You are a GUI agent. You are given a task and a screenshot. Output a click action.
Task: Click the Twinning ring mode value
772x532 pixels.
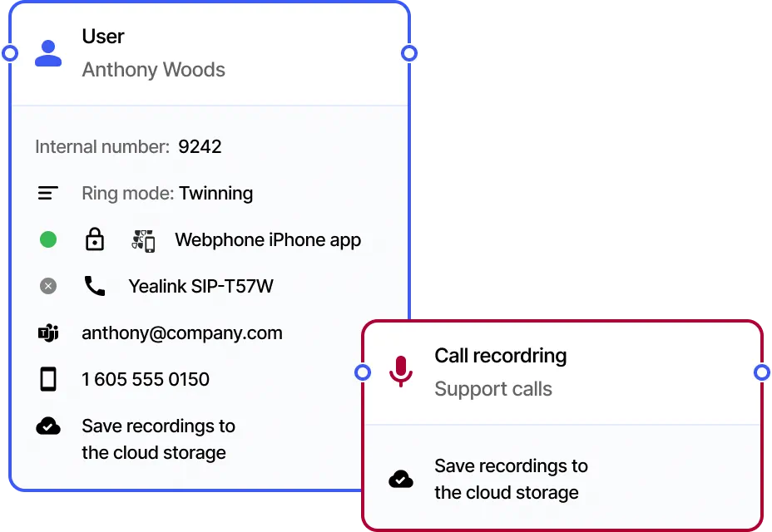click(215, 194)
